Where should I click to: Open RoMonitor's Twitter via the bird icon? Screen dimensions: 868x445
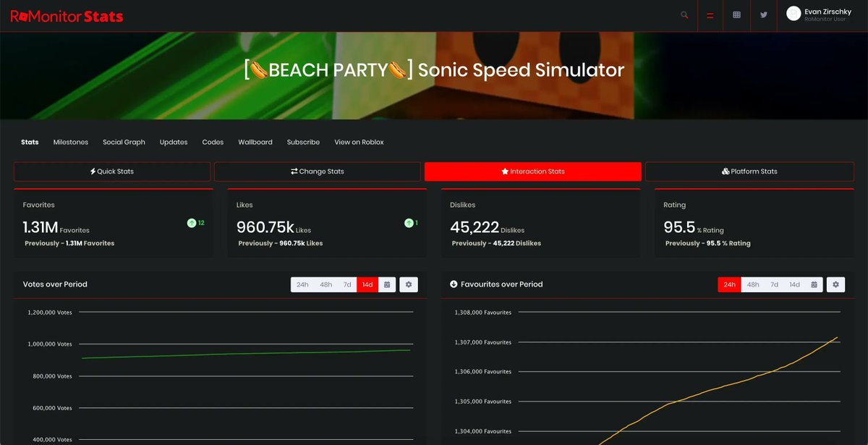coord(764,14)
